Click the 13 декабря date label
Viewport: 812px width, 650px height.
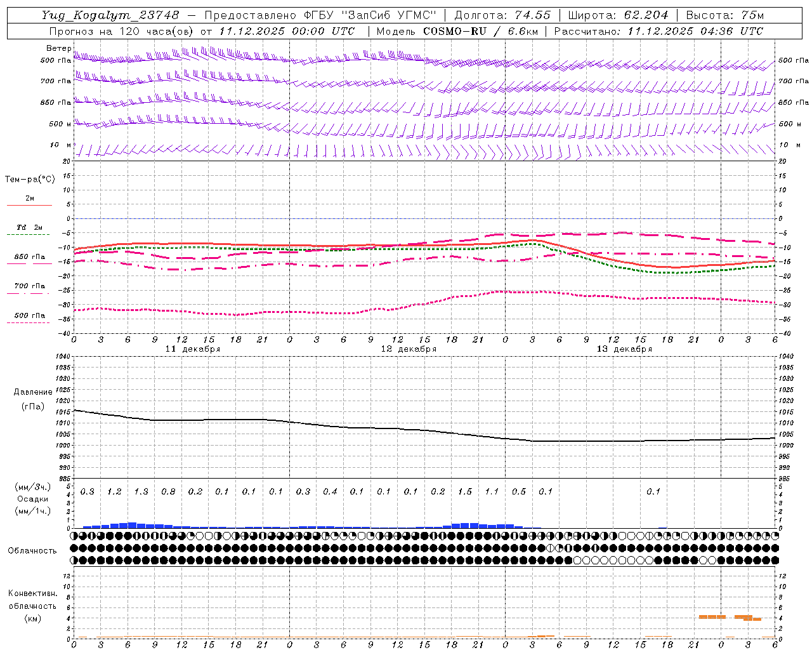(624, 349)
